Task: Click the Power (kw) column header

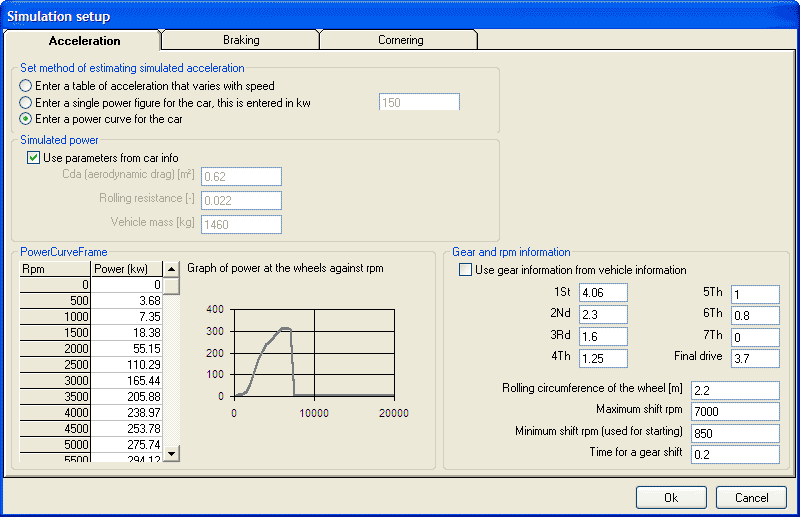Action: pyautogui.click(x=125, y=269)
